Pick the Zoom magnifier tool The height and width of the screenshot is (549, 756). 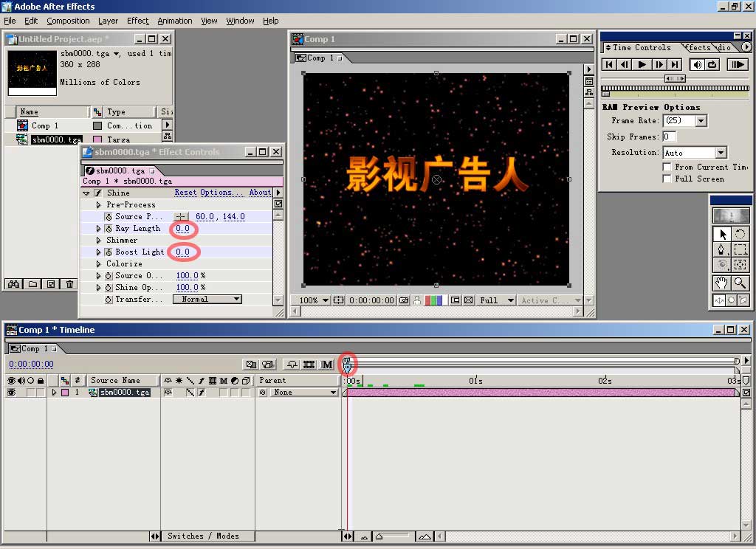click(740, 283)
